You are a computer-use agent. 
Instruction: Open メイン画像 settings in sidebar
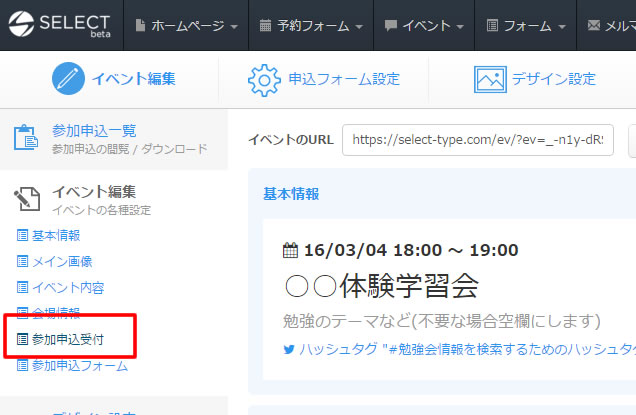(x=61, y=261)
